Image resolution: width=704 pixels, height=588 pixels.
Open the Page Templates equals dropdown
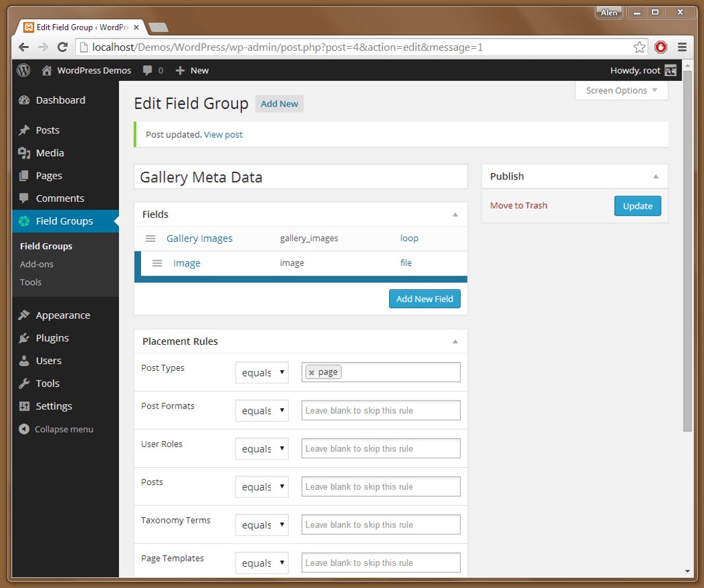pos(262,563)
